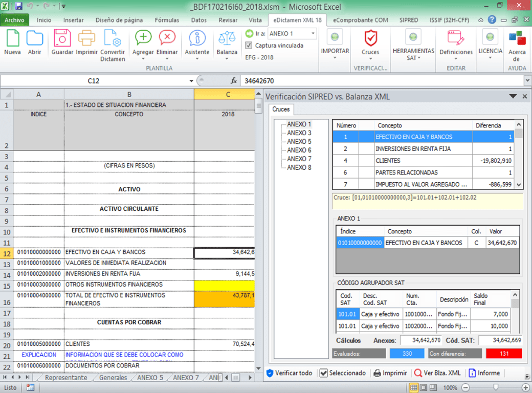Viewport: 532px width, 393px height.
Task: Click the IMPORTAR icon
Action: [335, 37]
